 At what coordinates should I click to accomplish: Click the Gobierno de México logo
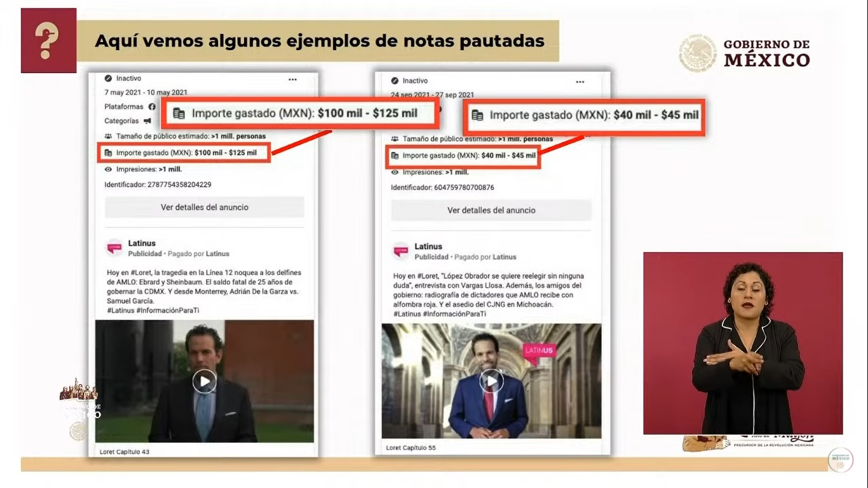click(745, 53)
